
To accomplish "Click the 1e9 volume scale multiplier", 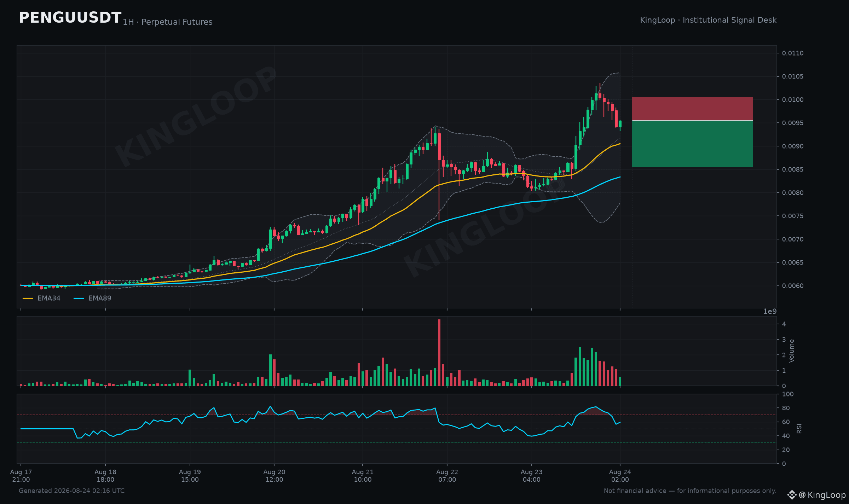I will 770,312.
